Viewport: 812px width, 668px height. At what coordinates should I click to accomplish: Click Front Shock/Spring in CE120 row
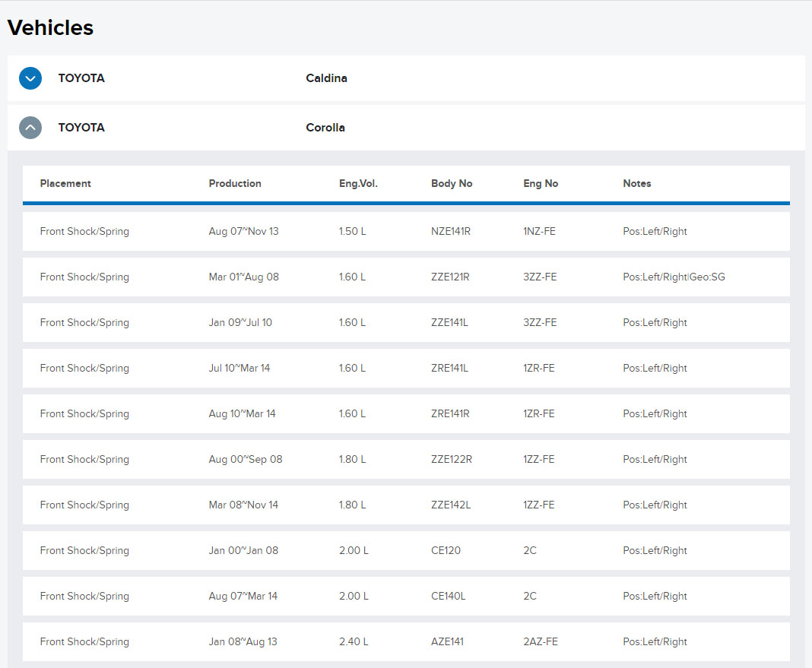pos(84,550)
